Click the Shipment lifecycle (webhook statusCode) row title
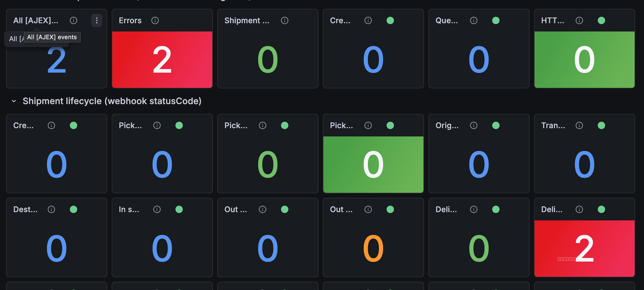This screenshot has width=644, height=290. 112,101
